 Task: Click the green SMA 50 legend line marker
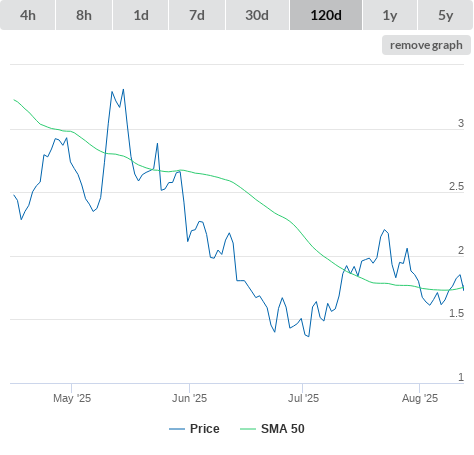pyautogui.click(x=248, y=429)
